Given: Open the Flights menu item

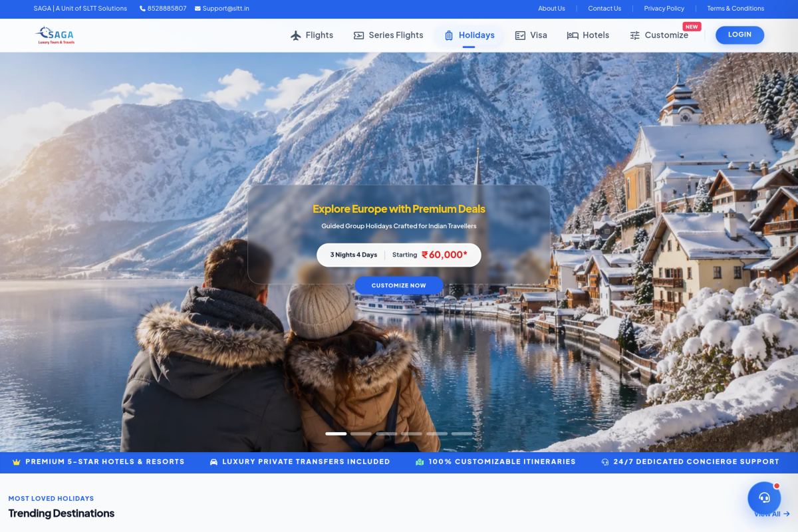Looking at the screenshot, I should 312,35.
